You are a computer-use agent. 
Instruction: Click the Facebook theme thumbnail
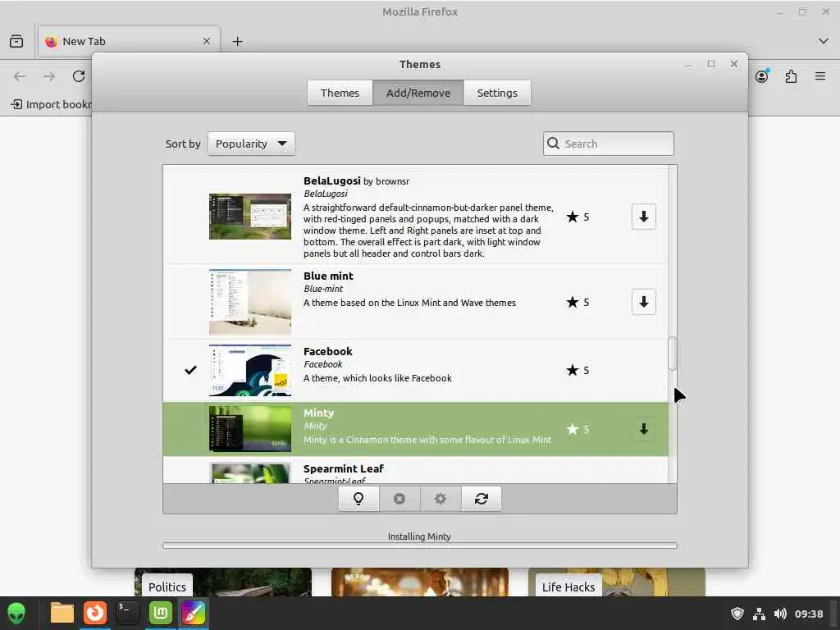(x=250, y=370)
